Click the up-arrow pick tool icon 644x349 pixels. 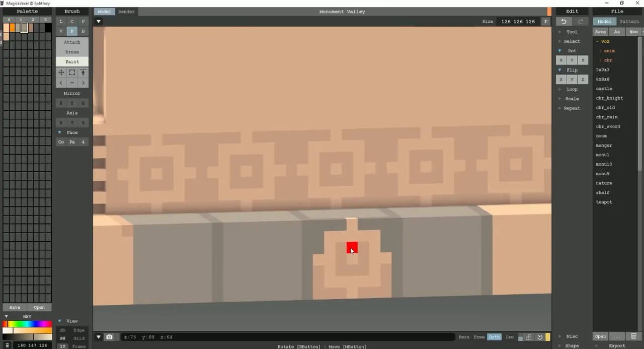(83, 73)
